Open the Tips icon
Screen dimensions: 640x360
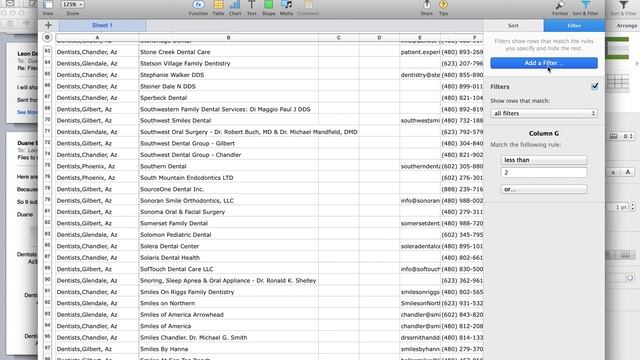(x=443, y=5)
